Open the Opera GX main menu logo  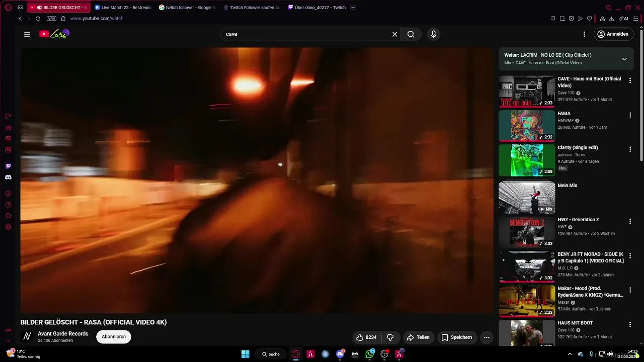point(8,8)
